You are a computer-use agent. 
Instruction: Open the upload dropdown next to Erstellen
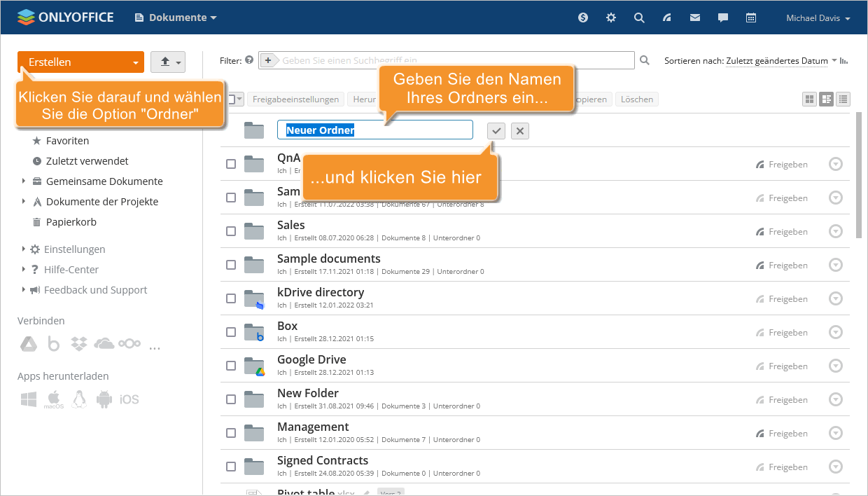pyautogui.click(x=167, y=62)
